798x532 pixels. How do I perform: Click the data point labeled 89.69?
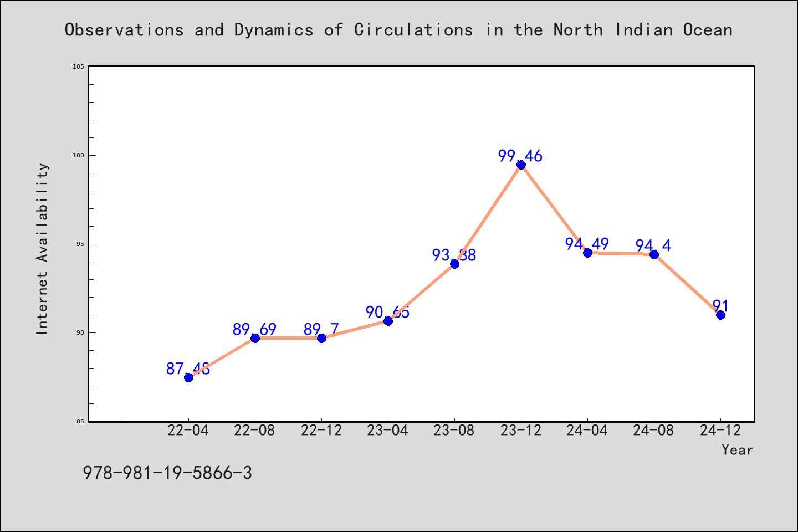(255, 338)
